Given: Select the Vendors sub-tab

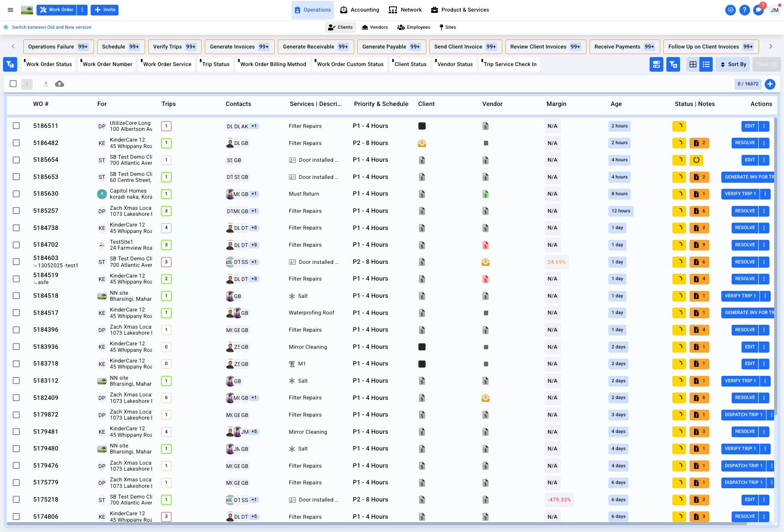Looking at the screenshot, I should click(x=375, y=27).
